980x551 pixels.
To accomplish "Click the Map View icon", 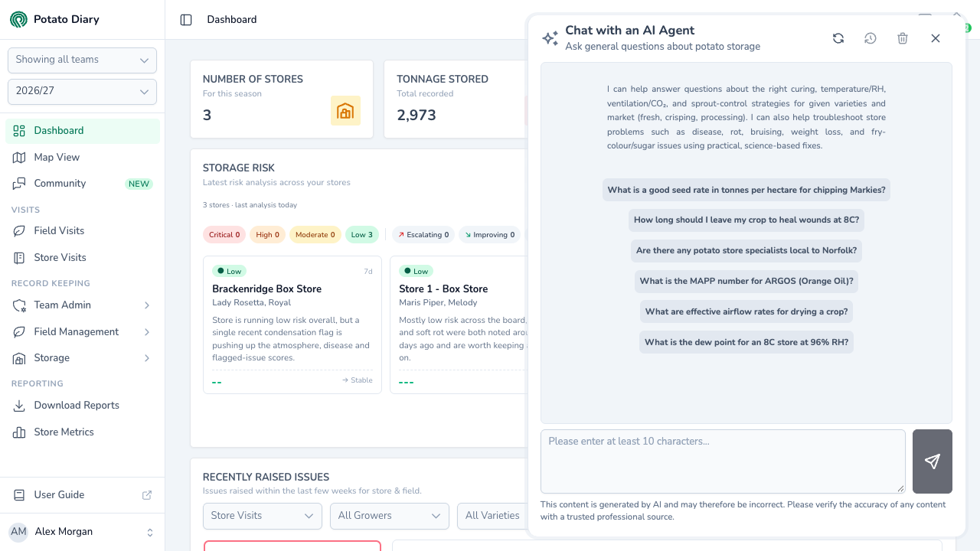I will click(19, 157).
